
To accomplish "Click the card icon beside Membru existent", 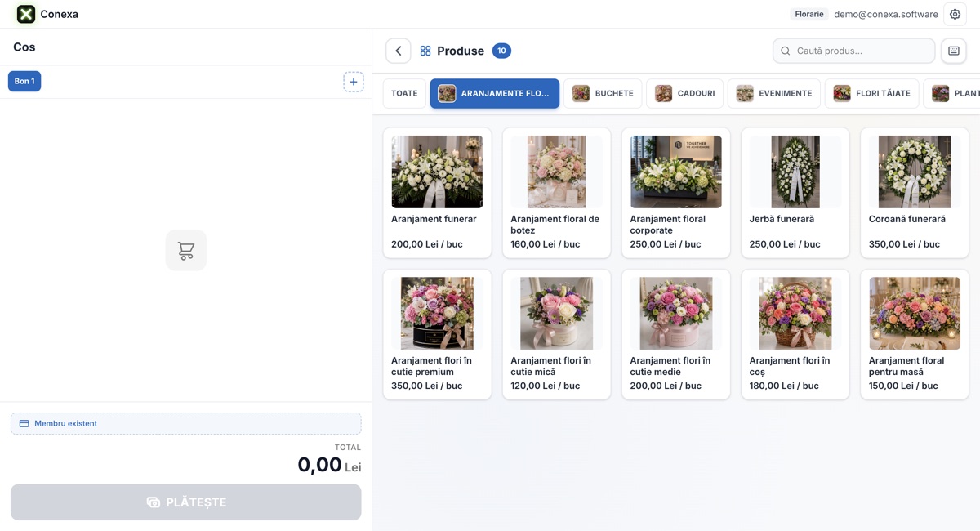I will pos(24,423).
